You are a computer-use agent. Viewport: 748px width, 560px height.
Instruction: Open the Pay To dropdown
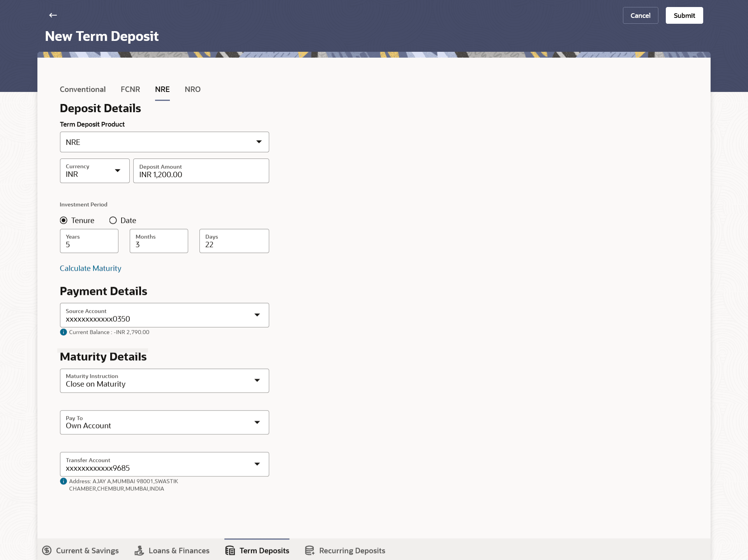pos(164,422)
